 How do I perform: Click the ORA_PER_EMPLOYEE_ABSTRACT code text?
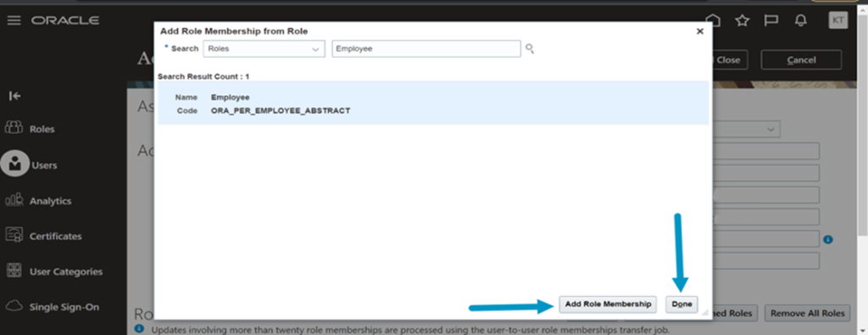pyautogui.click(x=281, y=111)
